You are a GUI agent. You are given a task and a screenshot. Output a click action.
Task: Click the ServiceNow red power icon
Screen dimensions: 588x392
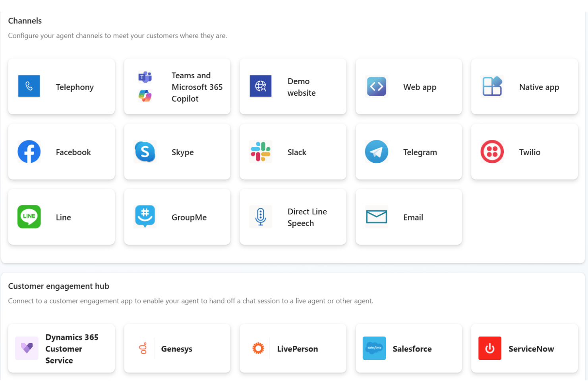(490, 348)
